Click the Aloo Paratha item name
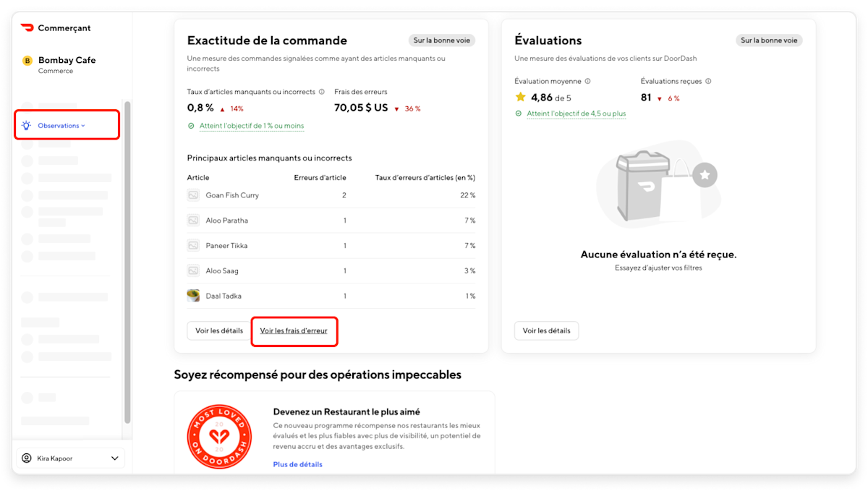The width and height of the screenshot is (868, 496). 227,221
